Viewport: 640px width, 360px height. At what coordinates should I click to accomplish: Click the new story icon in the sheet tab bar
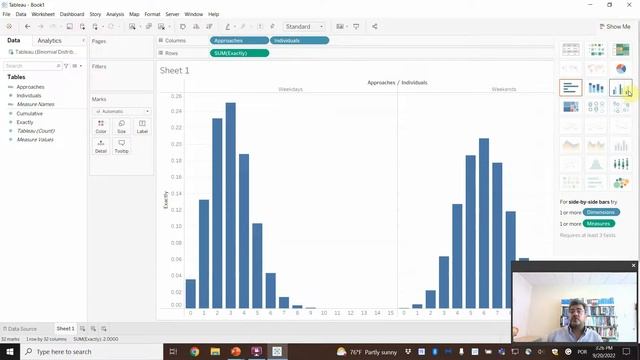pos(104,329)
